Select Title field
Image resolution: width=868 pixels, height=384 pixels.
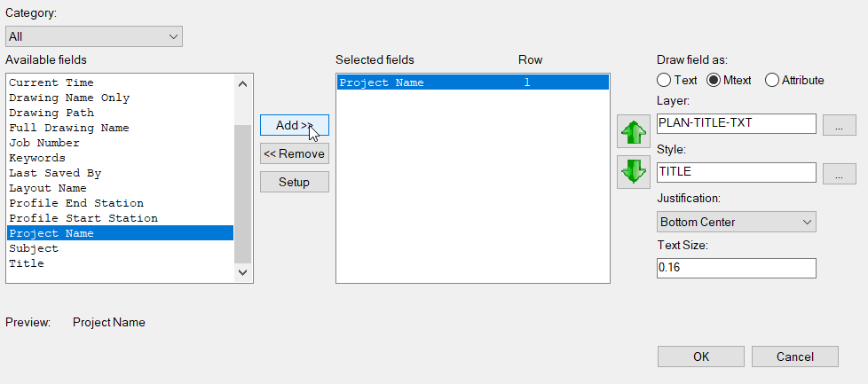121,263
